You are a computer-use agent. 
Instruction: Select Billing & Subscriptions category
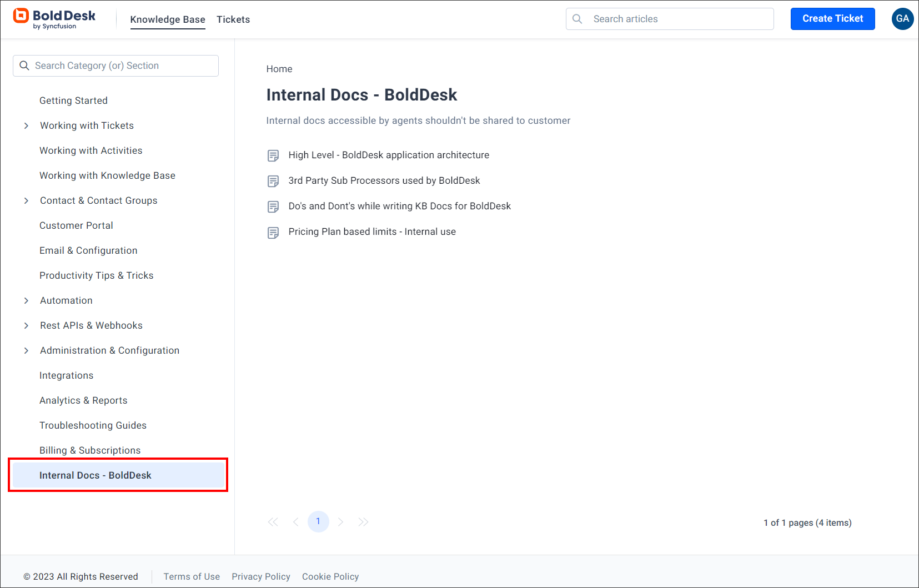pyautogui.click(x=90, y=450)
